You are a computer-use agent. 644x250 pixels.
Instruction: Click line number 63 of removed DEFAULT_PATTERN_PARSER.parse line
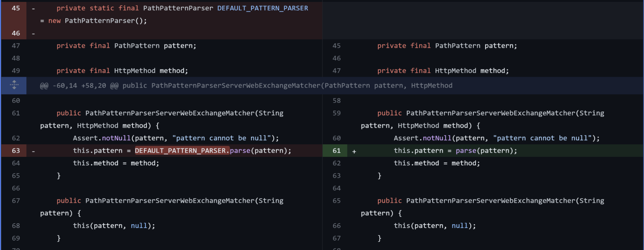tap(16, 151)
